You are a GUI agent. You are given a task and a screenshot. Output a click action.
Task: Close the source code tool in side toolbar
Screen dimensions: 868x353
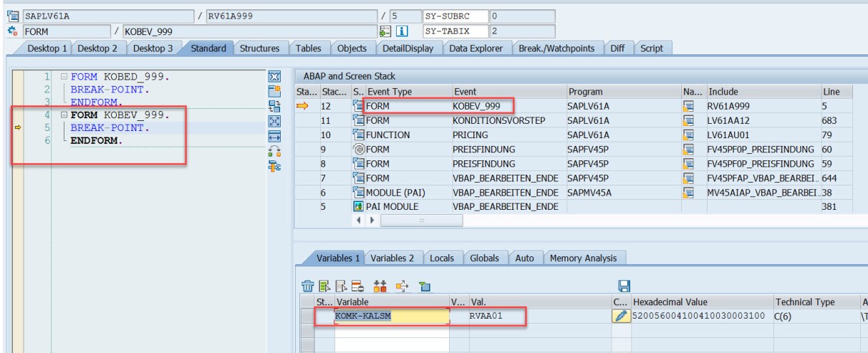272,75
